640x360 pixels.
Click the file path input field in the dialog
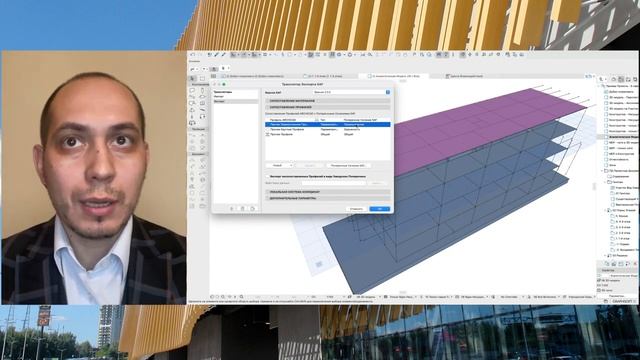[x=333, y=183]
